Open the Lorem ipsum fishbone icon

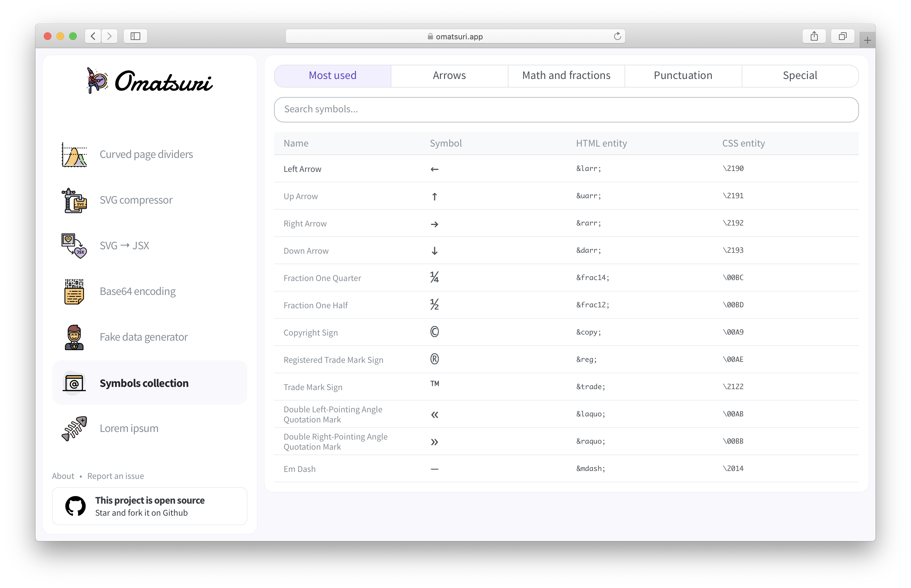(x=74, y=428)
